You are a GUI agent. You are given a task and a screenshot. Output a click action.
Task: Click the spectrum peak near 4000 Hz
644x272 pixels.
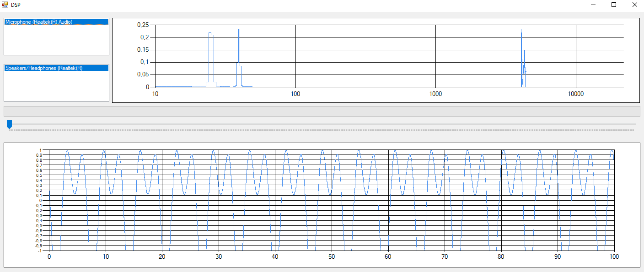(523, 58)
